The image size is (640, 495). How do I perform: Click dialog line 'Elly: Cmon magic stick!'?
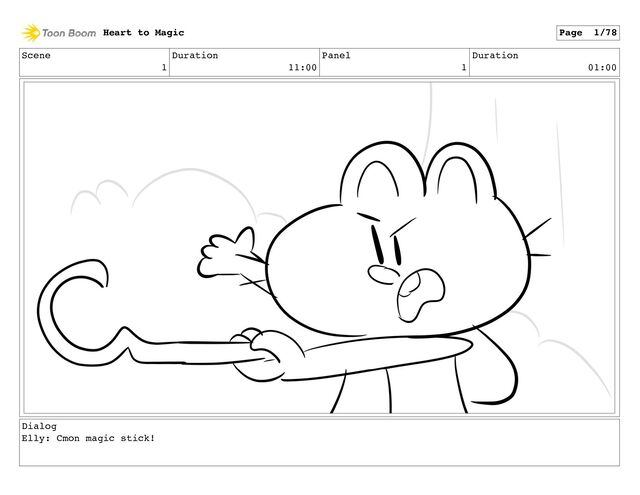pos(88,438)
